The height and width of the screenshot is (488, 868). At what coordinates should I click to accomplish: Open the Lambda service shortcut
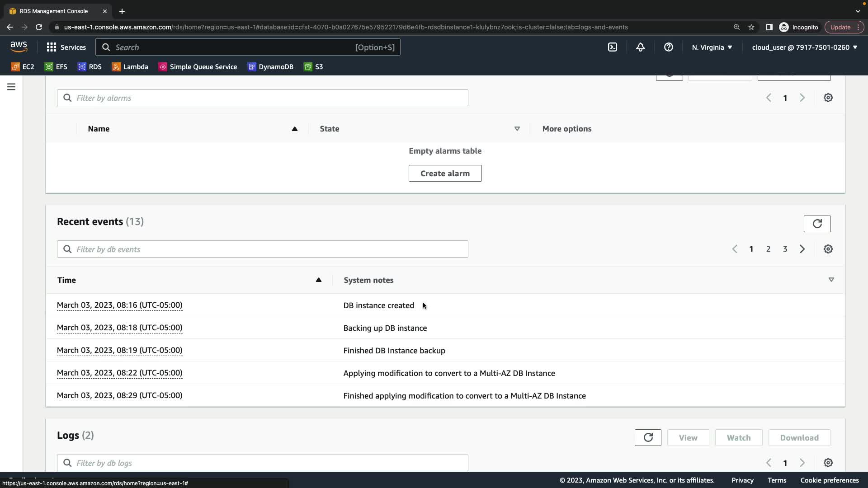(130, 67)
